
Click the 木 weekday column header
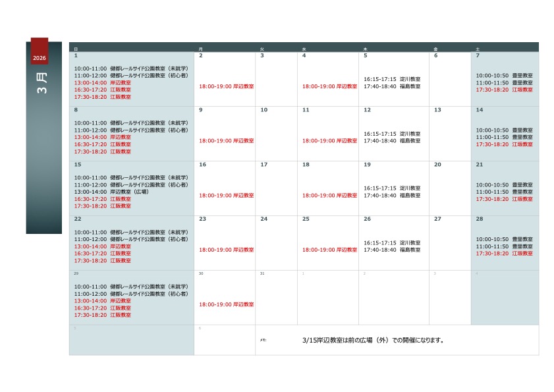point(365,49)
